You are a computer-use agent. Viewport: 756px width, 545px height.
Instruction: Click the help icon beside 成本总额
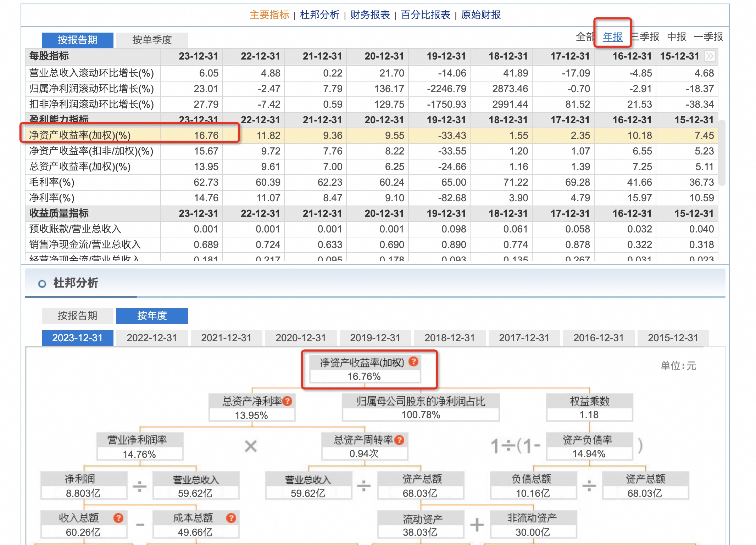[x=231, y=518]
